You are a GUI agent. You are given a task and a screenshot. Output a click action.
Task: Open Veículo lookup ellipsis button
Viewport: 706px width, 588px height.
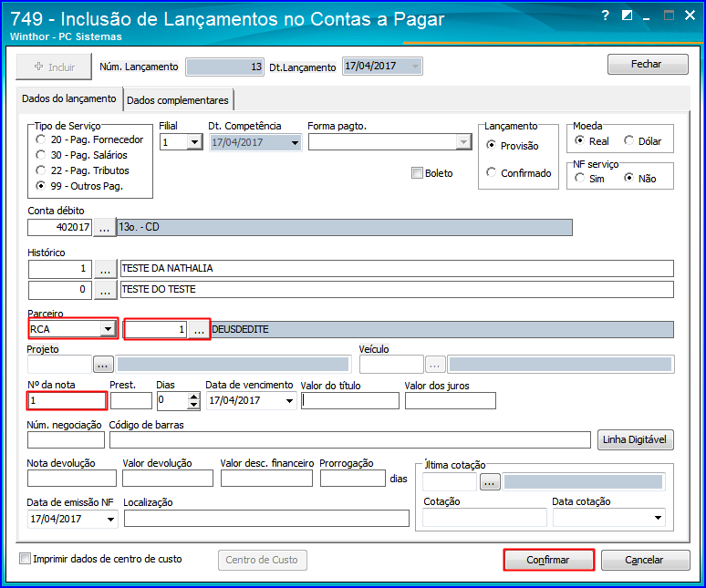click(435, 365)
